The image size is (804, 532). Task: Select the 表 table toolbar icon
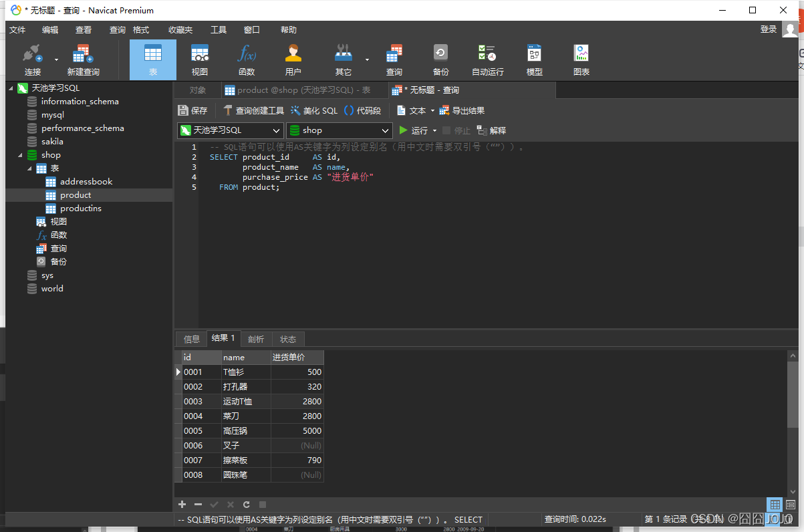coord(153,59)
